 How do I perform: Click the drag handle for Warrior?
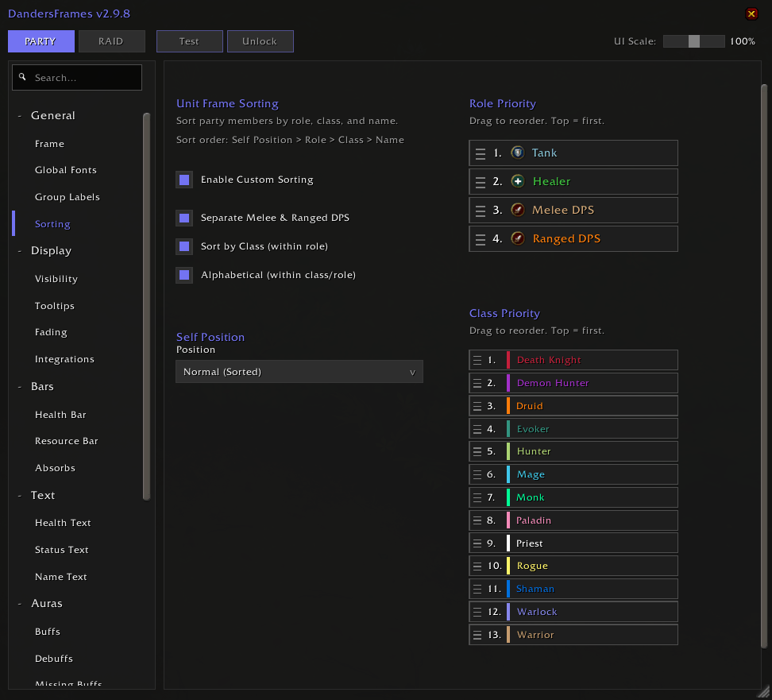(x=477, y=635)
